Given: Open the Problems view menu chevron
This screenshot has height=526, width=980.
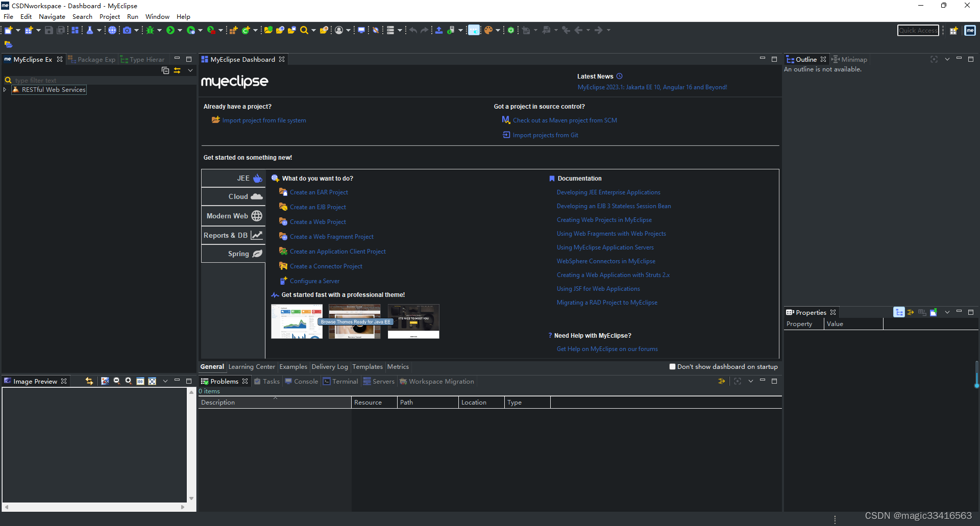Looking at the screenshot, I should click(x=751, y=381).
